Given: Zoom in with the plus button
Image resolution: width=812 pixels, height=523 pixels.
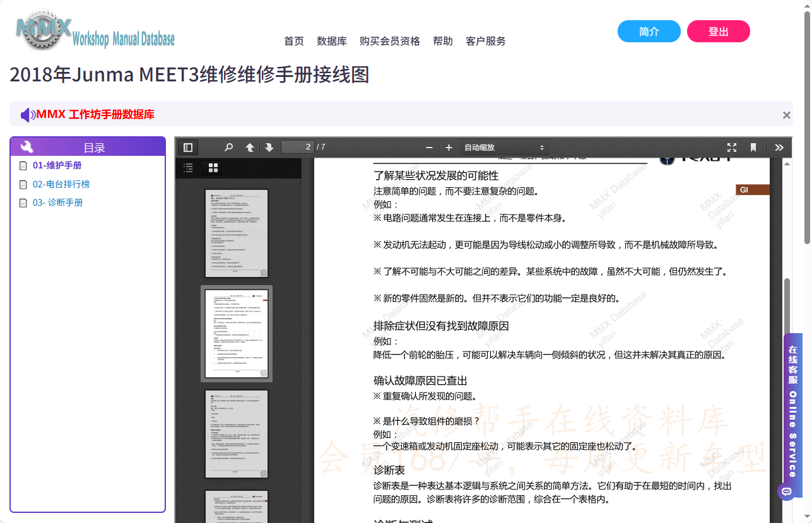Looking at the screenshot, I should 449,148.
